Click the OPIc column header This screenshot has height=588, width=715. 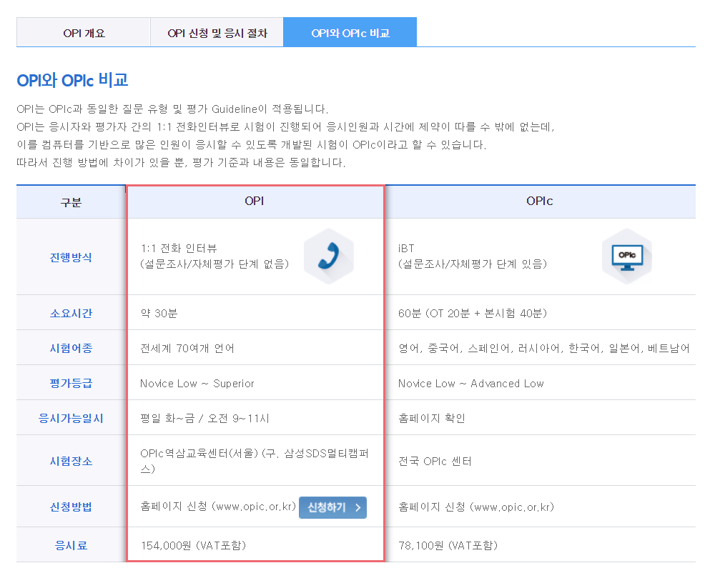(x=540, y=201)
